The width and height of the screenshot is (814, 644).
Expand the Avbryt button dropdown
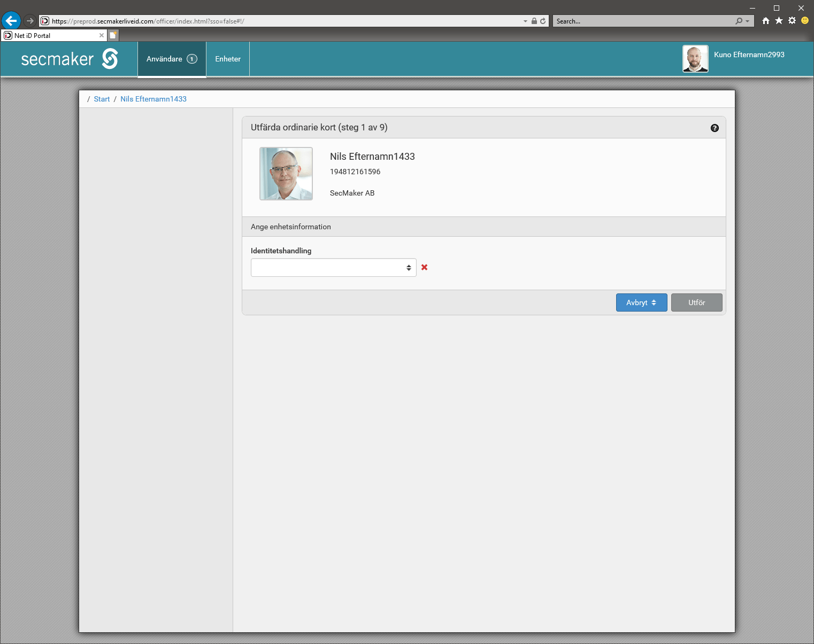click(x=641, y=302)
